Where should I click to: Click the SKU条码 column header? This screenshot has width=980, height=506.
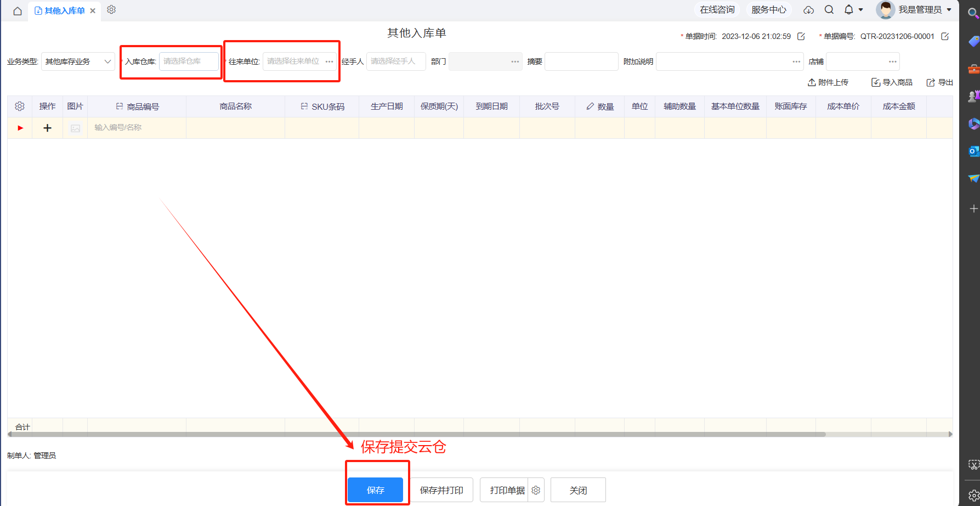coord(322,106)
